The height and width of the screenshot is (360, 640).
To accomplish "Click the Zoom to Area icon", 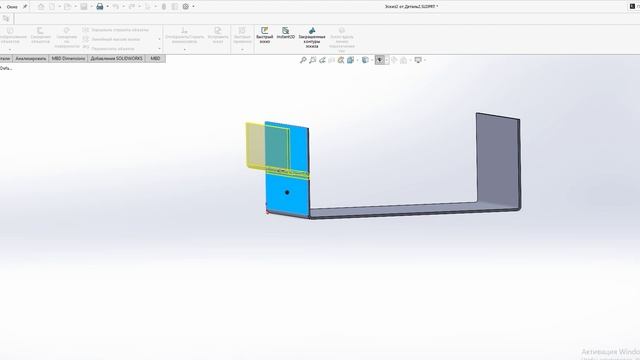I will point(313,60).
